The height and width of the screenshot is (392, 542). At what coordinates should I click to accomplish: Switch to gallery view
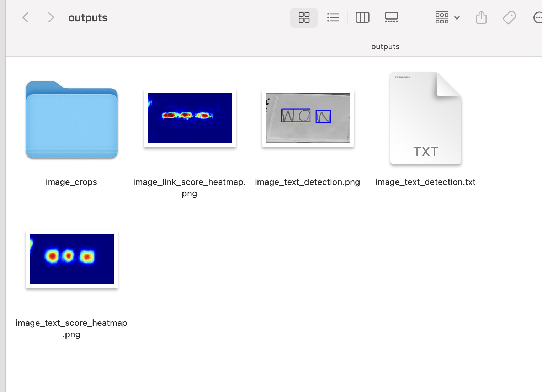[x=391, y=17]
